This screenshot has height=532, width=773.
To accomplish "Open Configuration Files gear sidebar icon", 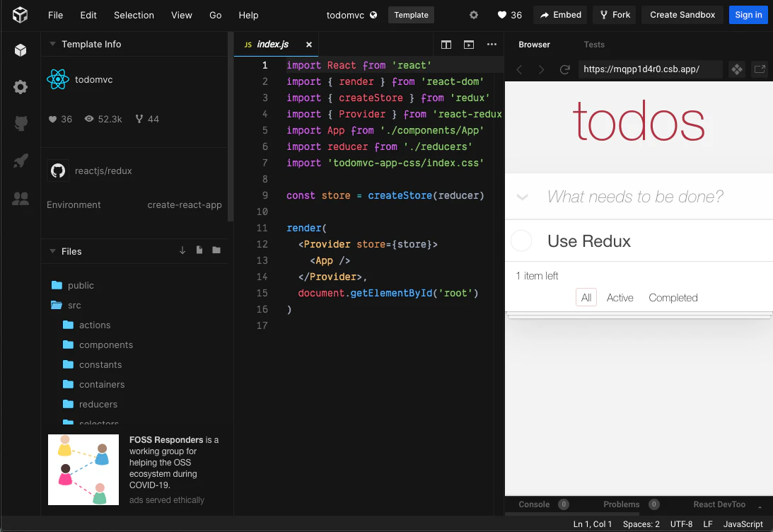I will tap(21, 87).
